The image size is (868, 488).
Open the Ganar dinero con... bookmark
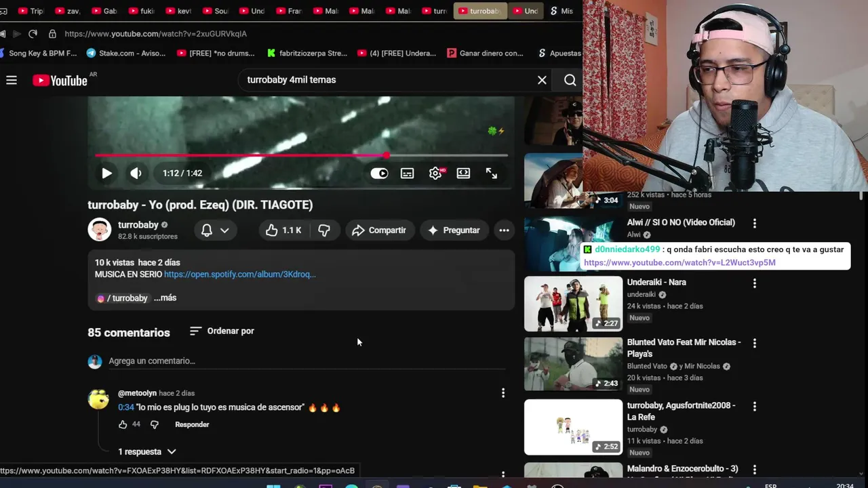(x=486, y=53)
